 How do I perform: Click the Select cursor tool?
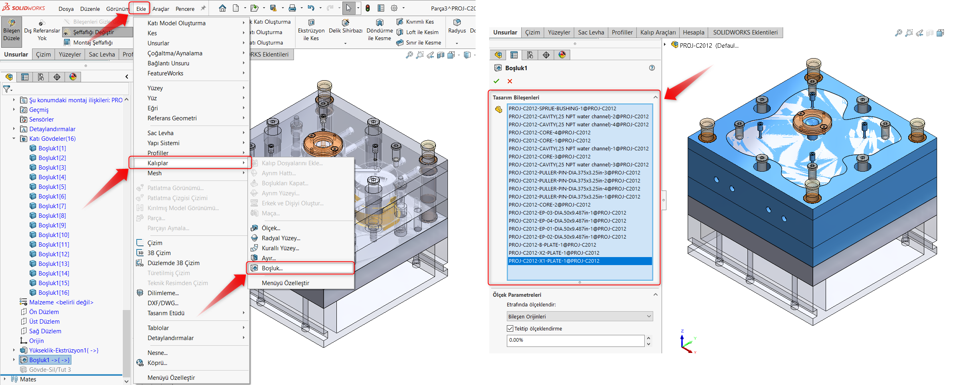[x=348, y=8]
